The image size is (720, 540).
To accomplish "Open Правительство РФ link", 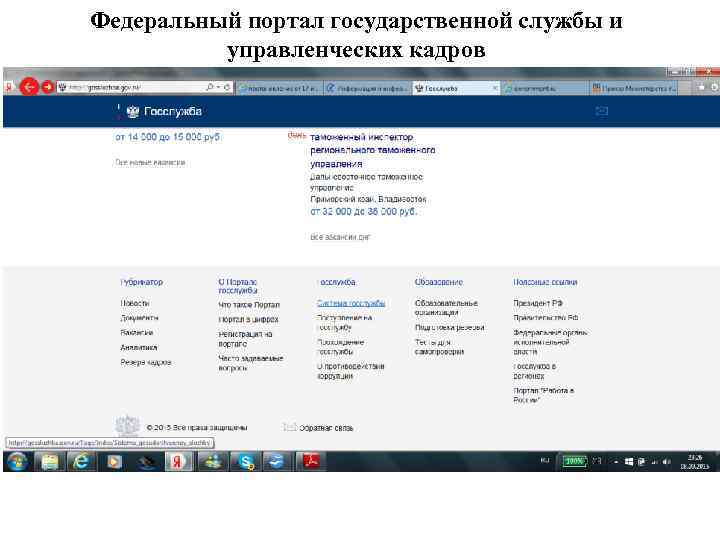I will 546,318.
